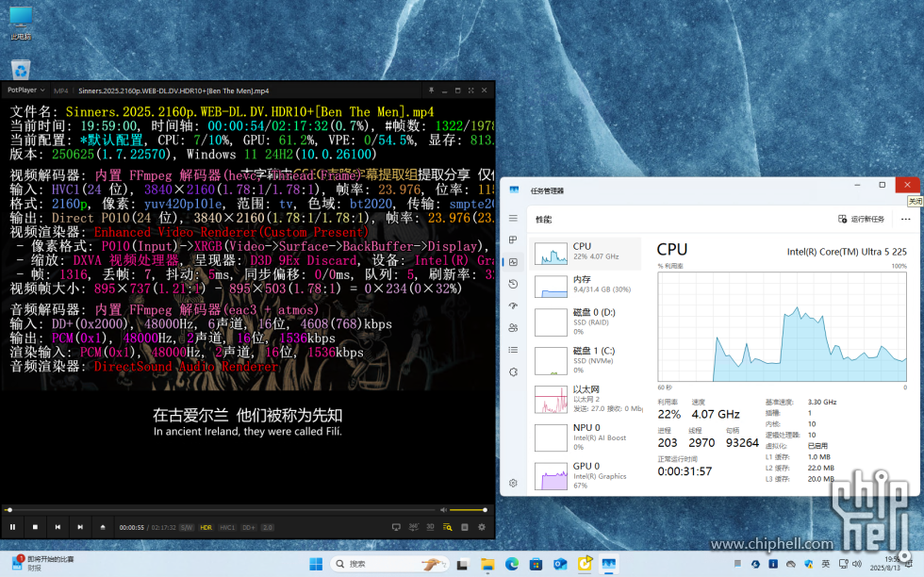
Task: Jump to previous file in PotPlayer
Action: pyautogui.click(x=58, y=527)
